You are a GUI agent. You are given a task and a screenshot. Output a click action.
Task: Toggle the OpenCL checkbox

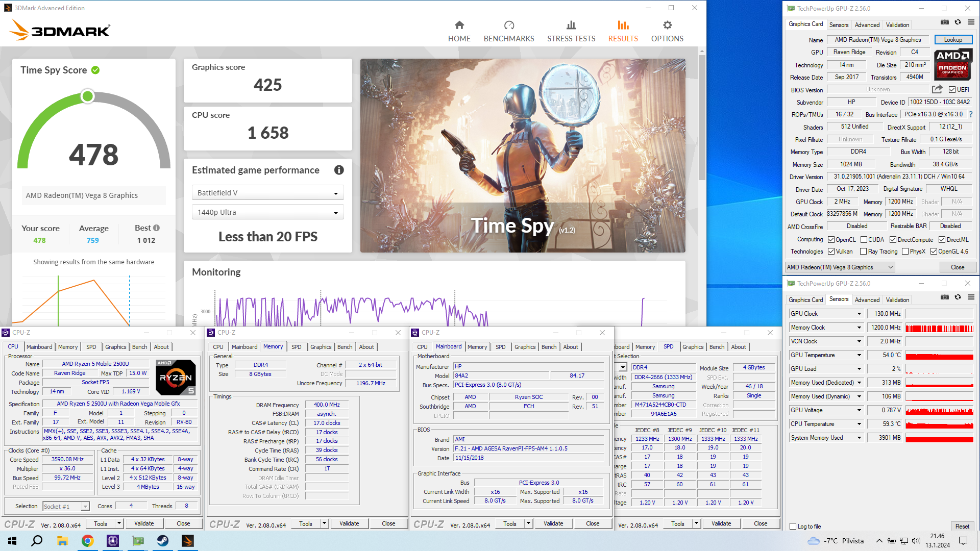(x=831, y=240)
